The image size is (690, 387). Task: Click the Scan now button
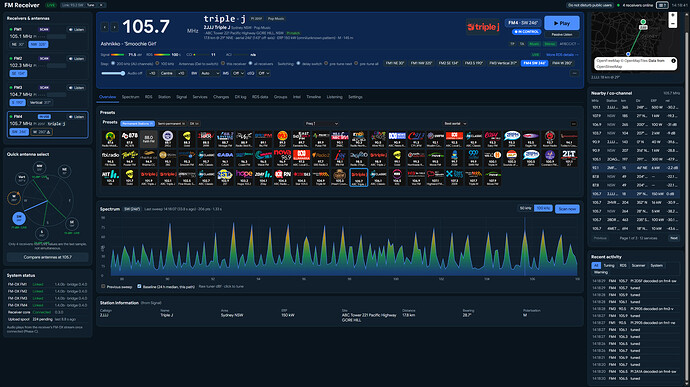click(567, 209)
